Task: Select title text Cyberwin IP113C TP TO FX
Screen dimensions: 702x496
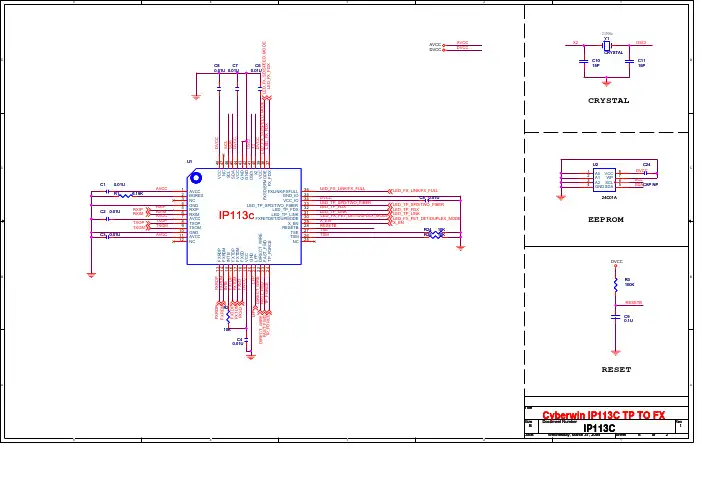Action: tap(604, 415)
